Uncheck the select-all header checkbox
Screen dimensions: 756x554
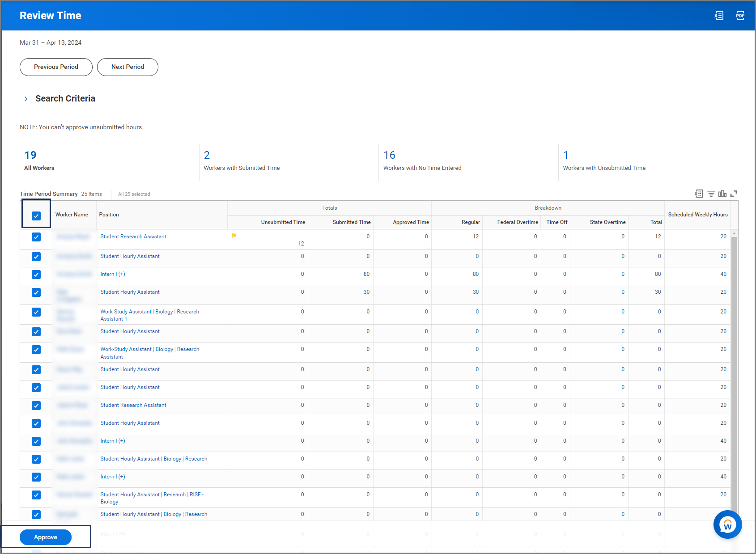pos(36,216)
